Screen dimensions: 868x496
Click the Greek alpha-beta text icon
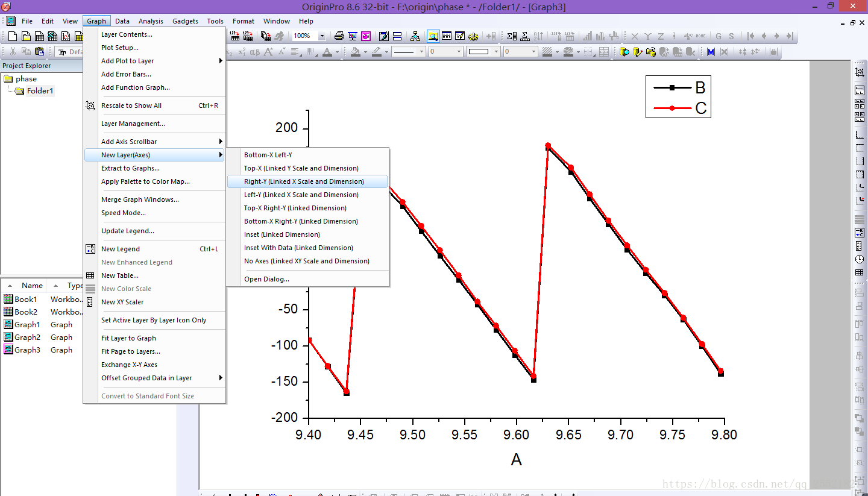tap(255, 52)
